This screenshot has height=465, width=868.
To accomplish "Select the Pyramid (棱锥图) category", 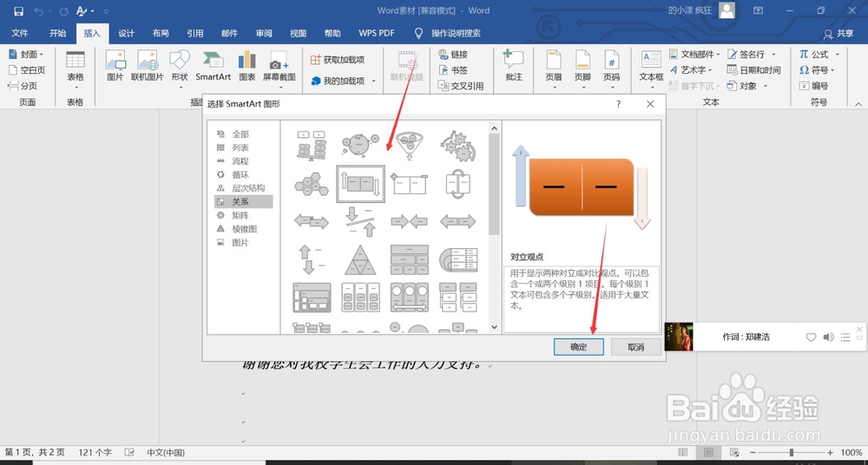I will point(244,229).
